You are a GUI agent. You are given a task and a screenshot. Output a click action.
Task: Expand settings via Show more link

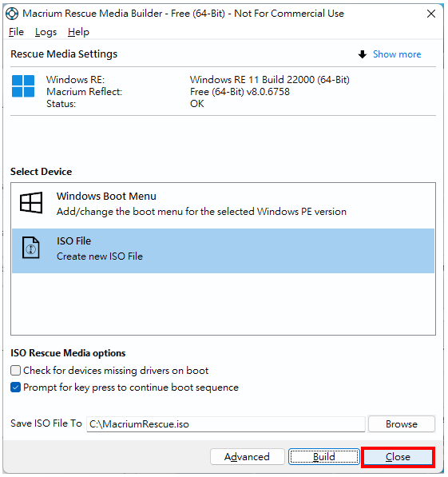point(397,54)
